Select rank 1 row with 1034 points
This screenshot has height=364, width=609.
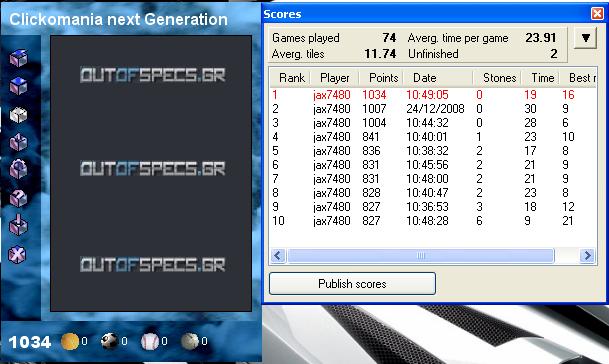tap(433, 95)
